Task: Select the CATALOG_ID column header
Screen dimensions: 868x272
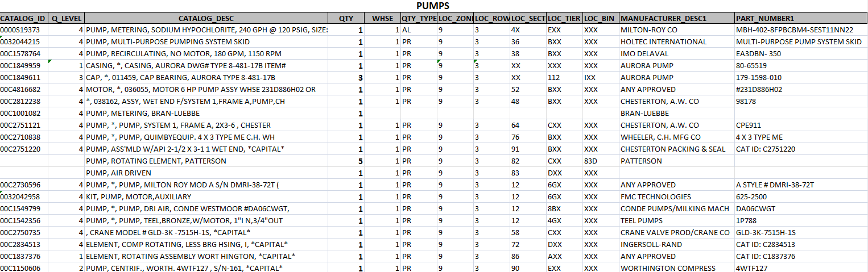Action: 23,18
